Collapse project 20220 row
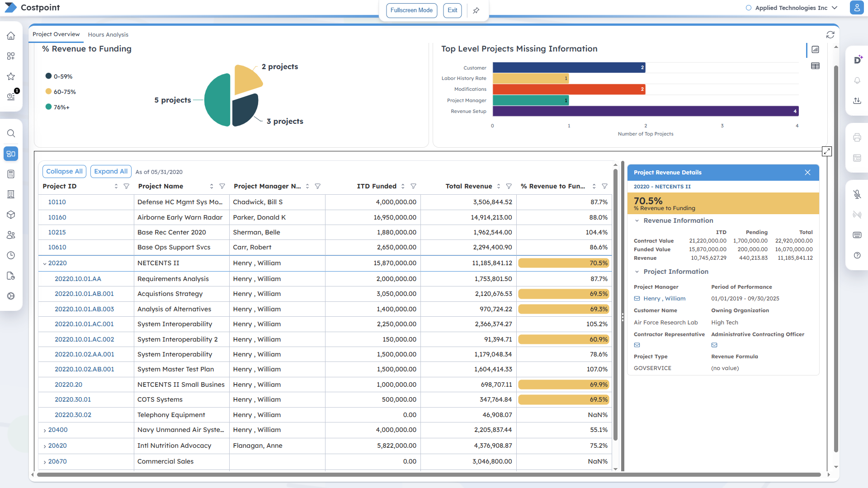 (45, 263)
